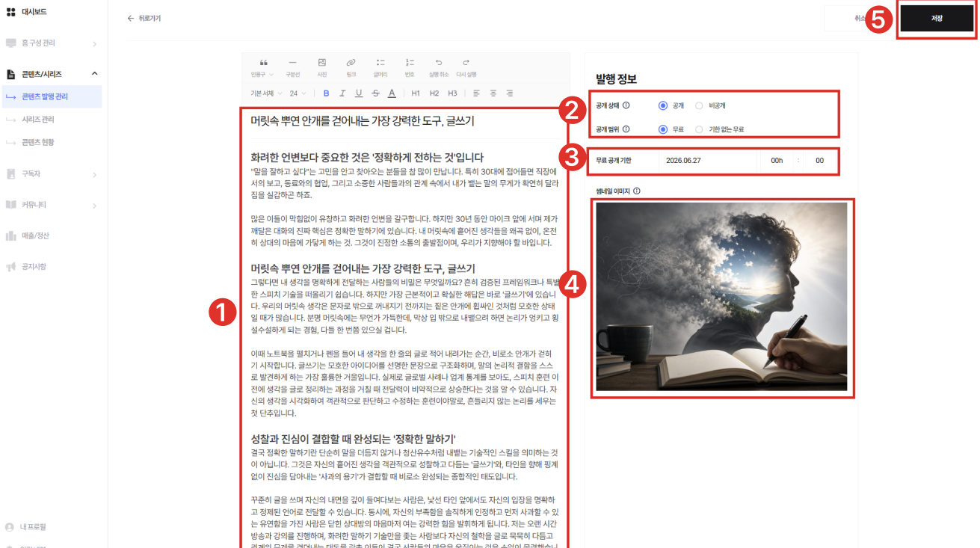The image size is (980, 548).
Task: Open 홈 구성 관리 in the sidebar
Action: coord(38,43)
